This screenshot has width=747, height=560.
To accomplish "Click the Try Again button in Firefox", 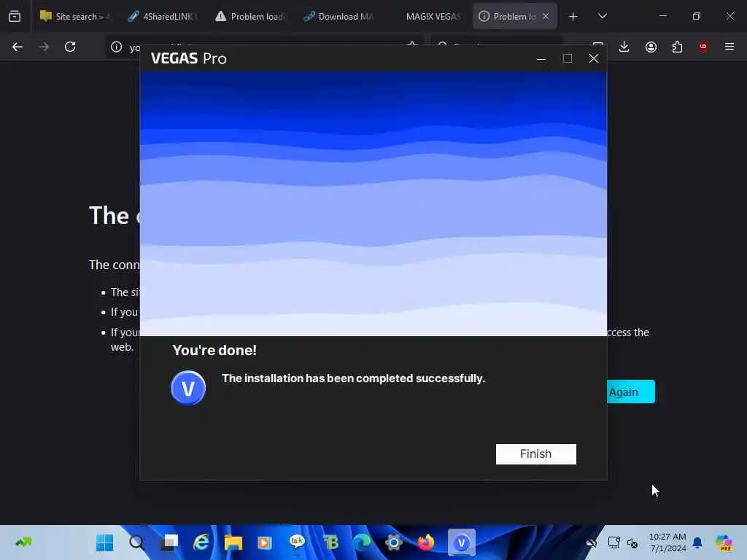I will coord(630,392).
